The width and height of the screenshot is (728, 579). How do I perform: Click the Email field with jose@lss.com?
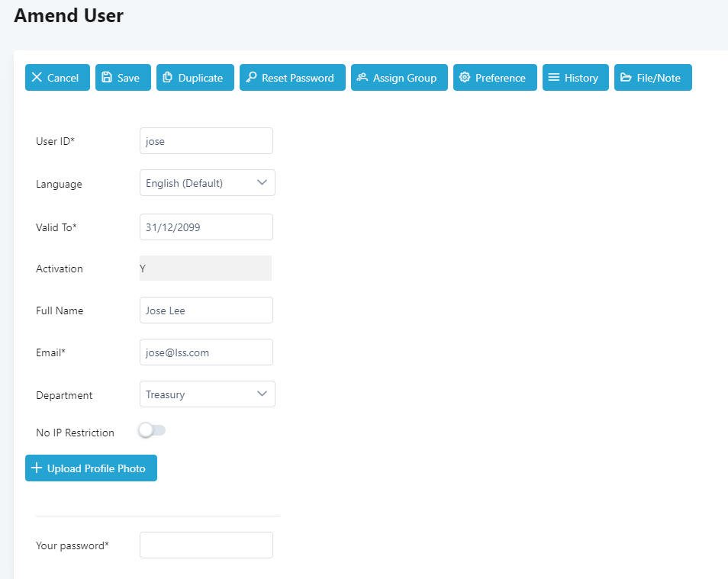point(206,352)
